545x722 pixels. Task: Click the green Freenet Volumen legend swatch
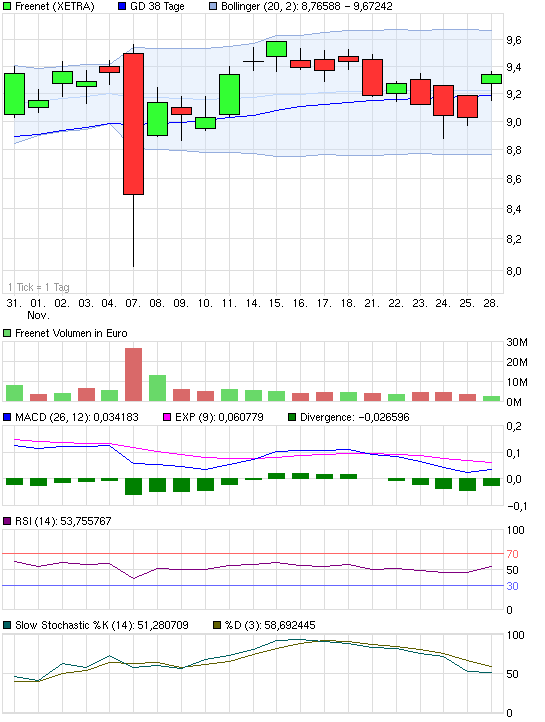point(7,333)
